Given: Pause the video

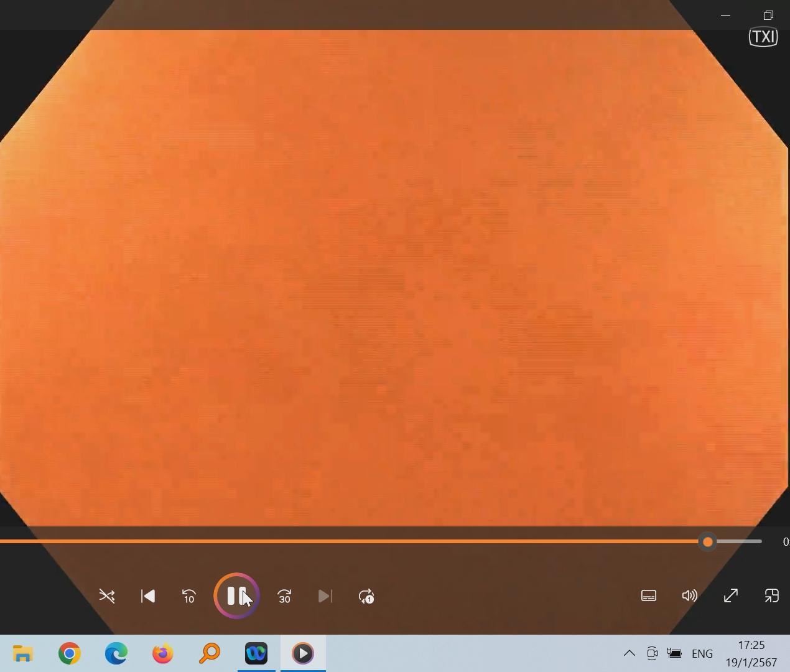Looking at the screenshot, I should pyautogui.click(x=236, y=596).
